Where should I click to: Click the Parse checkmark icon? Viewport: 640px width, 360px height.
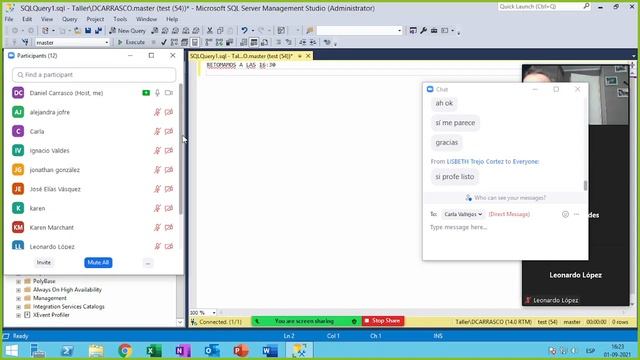(x=164, y=42)
